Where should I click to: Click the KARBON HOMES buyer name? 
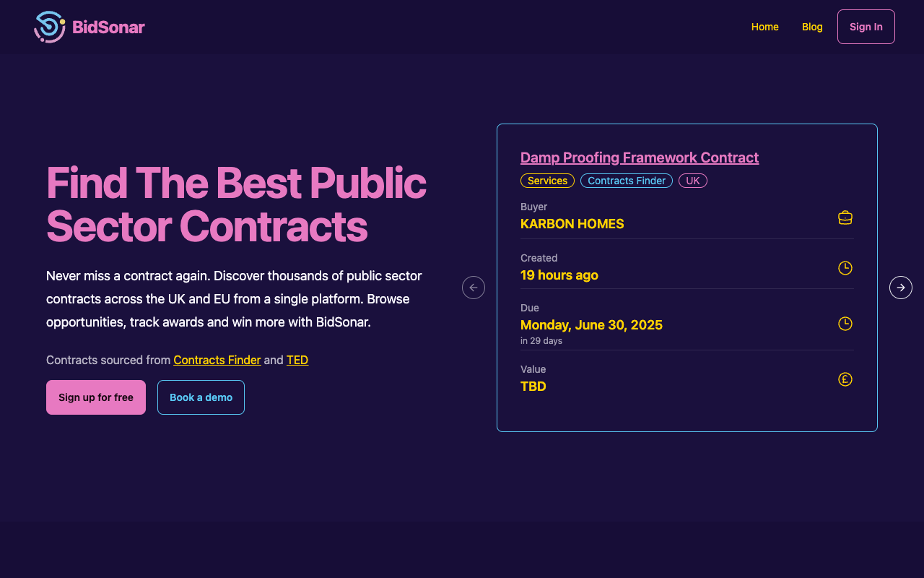(572, 224)
